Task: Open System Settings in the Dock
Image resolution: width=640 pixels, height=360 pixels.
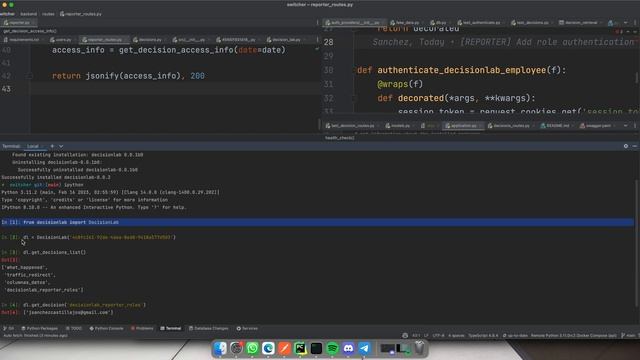Action: pos(236,348)
